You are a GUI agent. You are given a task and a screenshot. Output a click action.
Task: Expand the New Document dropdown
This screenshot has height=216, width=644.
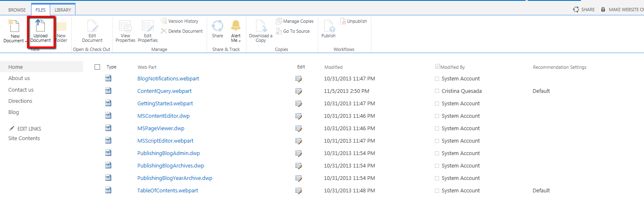pyautogui.click(x=26, y=41)
